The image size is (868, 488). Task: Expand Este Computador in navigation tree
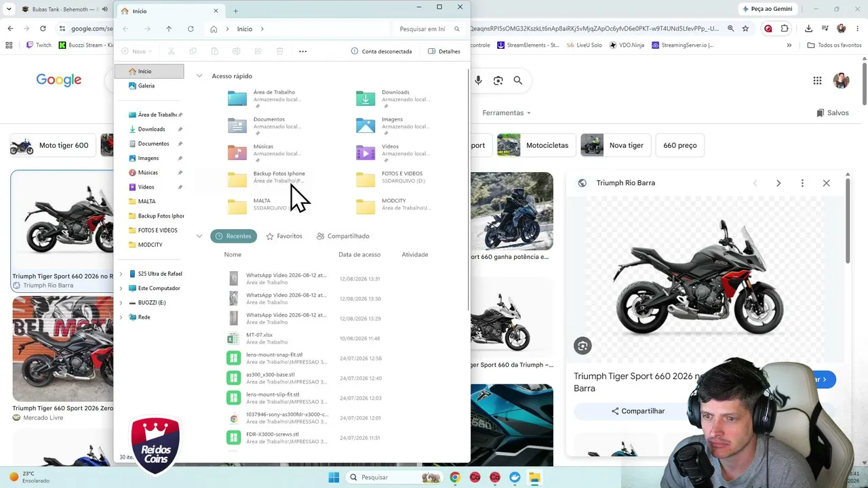click(x=121, y=288)
